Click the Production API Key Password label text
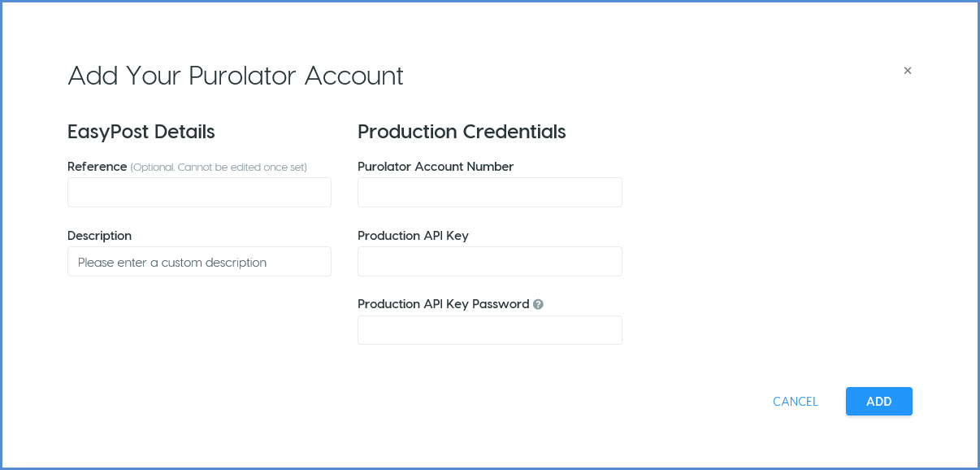Screen dimensions: 980x470 [x=444, y=304]
